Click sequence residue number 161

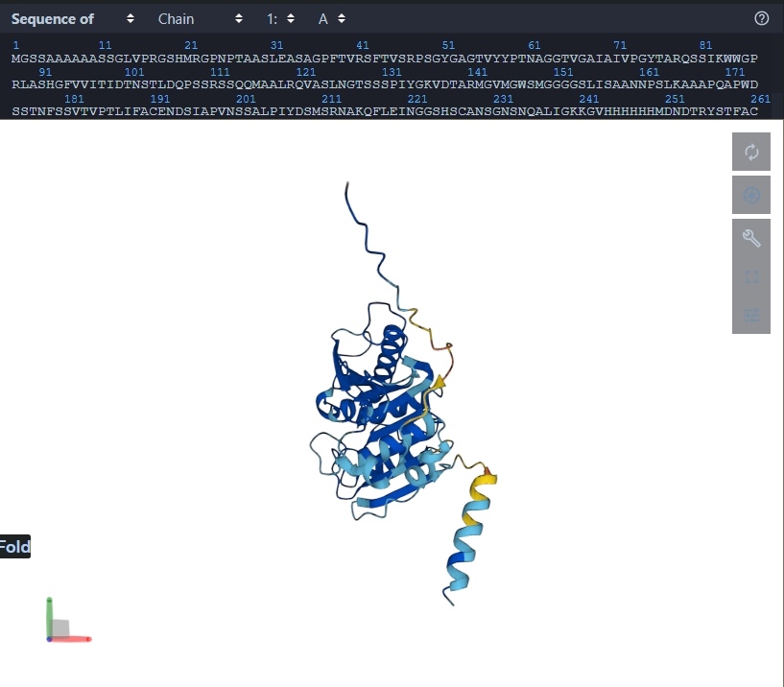[x=649, y=72]
